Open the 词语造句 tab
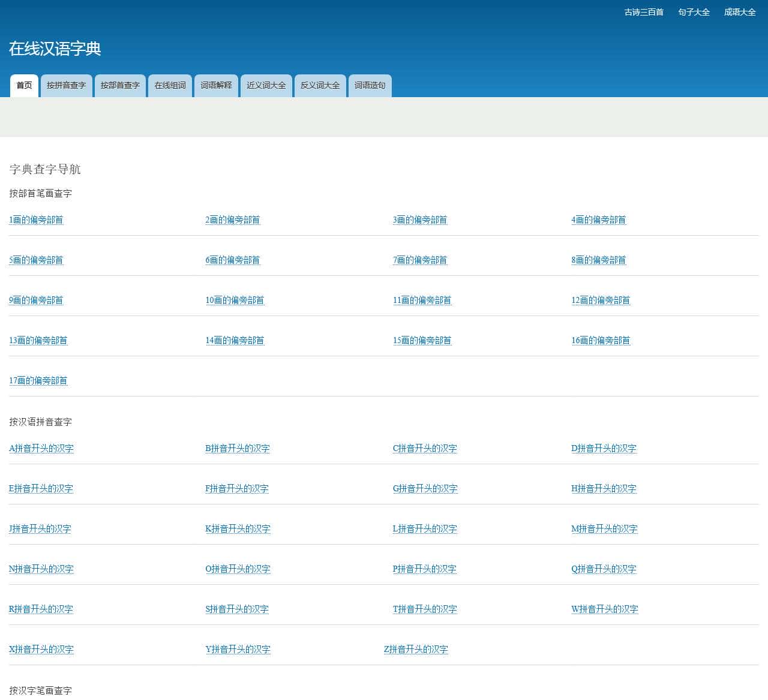Screen dimensions: 768x700 370,85
